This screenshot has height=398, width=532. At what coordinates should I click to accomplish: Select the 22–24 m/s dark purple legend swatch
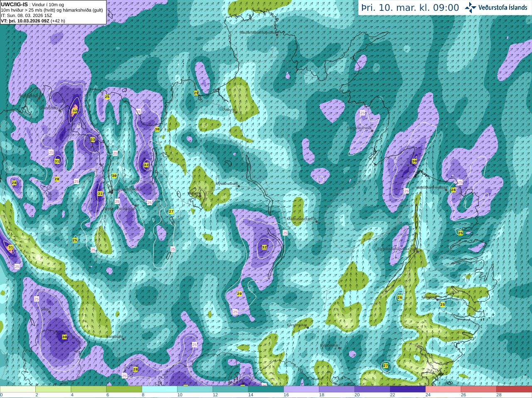(408, 389)
